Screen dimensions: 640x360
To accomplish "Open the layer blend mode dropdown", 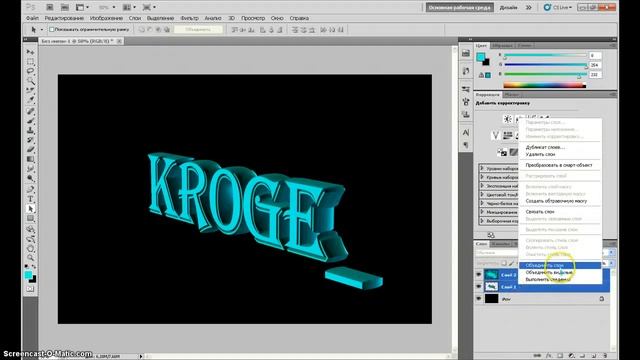I will pyautogui.click(x=497, y=253).
